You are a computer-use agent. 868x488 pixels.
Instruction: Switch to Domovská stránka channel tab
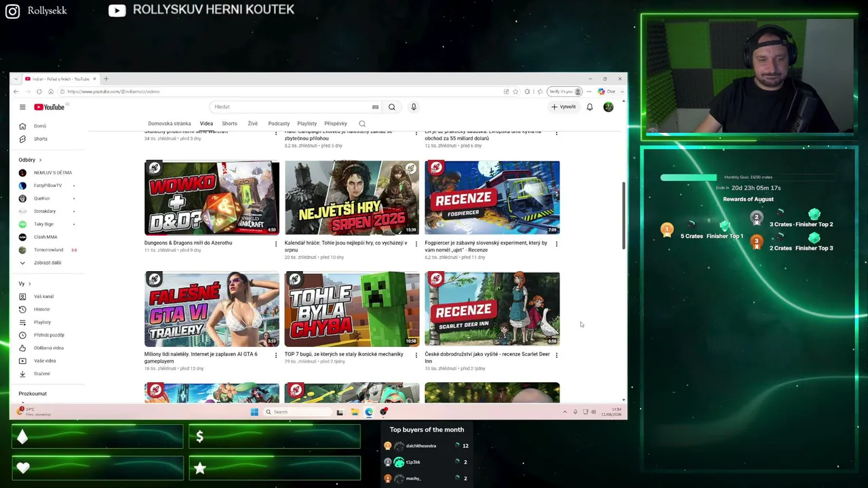170,124
